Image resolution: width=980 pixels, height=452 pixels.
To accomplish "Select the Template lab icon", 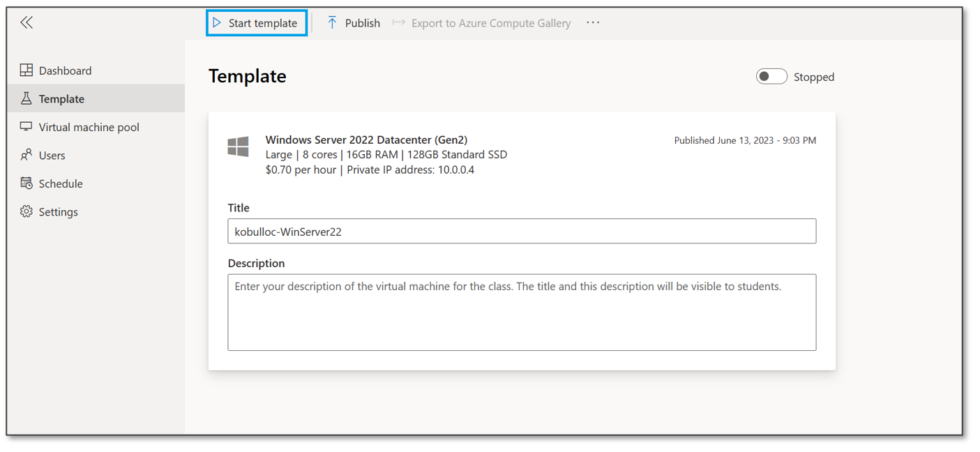I will pyautogui.click(x=27, y=98).
